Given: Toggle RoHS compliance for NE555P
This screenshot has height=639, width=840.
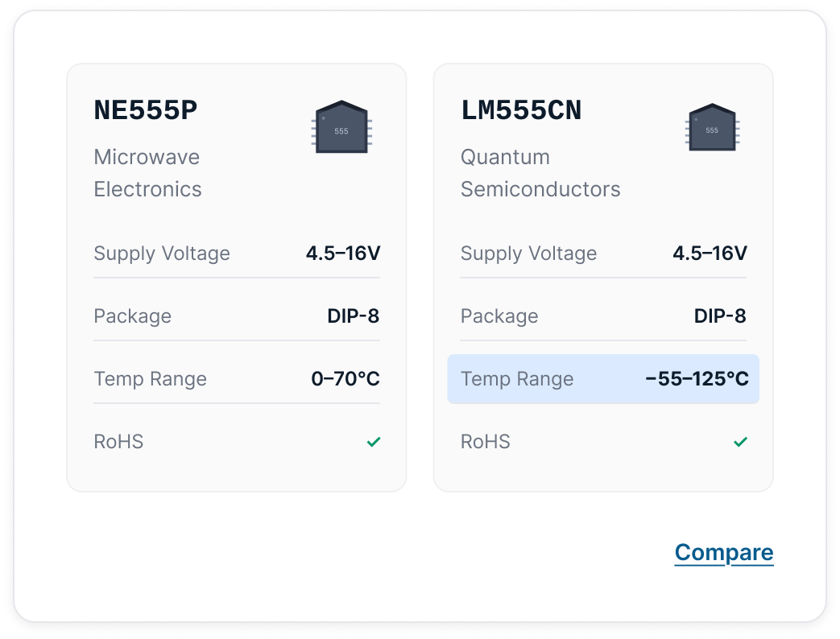Looking at the screenshot, I should (x=236, y=442).
